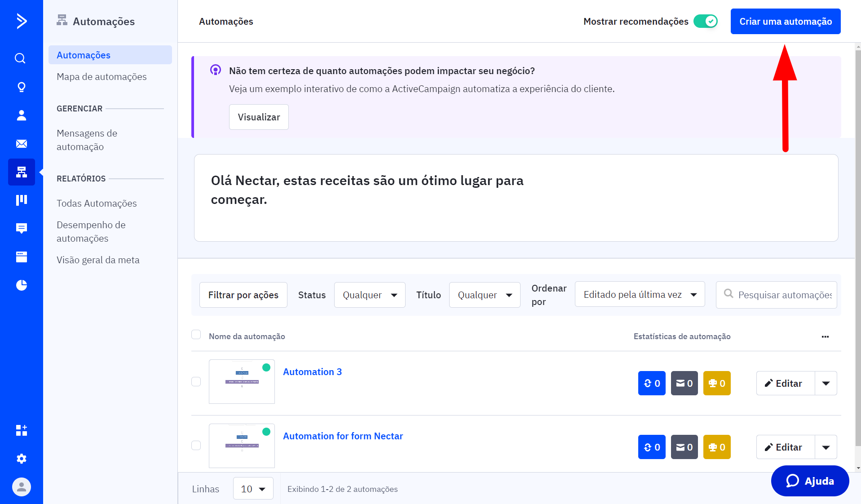Click the page vertical scrollbar
This screenshot has height=504, width=861.
pos(857,247)
